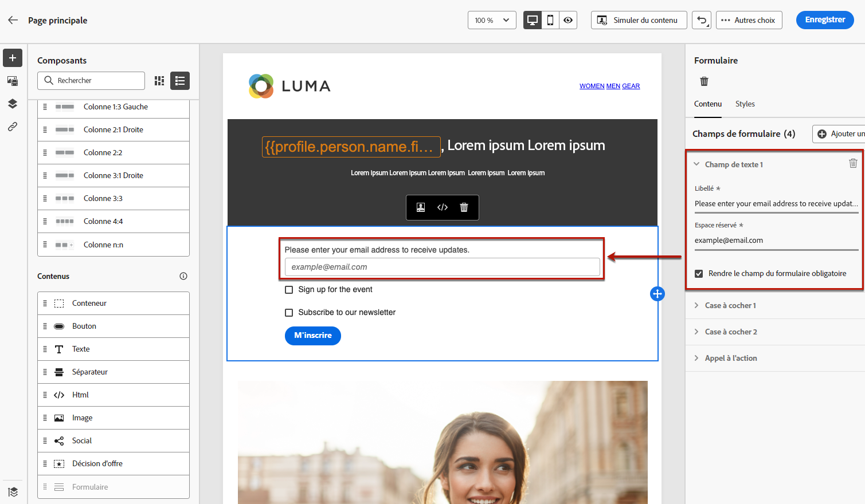Select the Colonne 2:1 Droite structure
Image resolution: width=865 pixels, height=504 pixels.
(113, 130)
